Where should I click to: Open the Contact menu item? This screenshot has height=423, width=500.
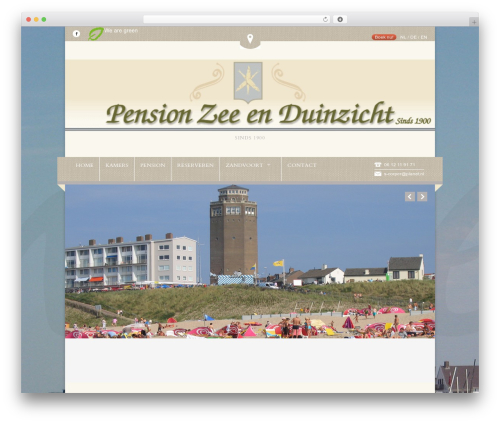pyautogui.click(x=302, y=165)
